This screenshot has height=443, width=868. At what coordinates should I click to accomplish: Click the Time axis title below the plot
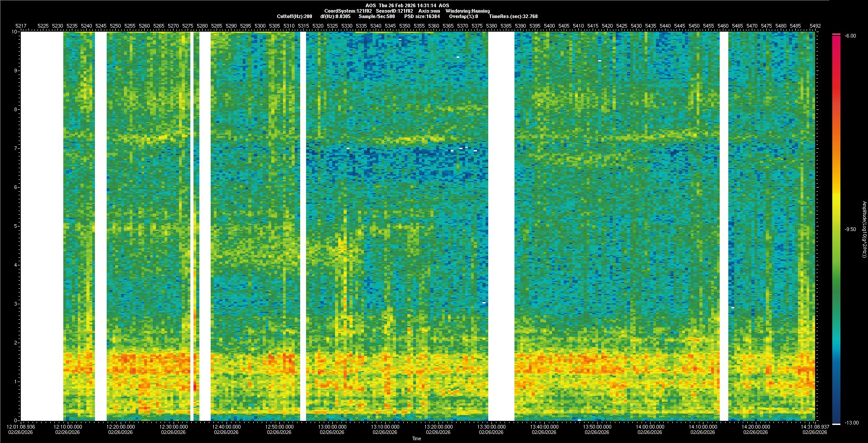[x=416, y=438]
